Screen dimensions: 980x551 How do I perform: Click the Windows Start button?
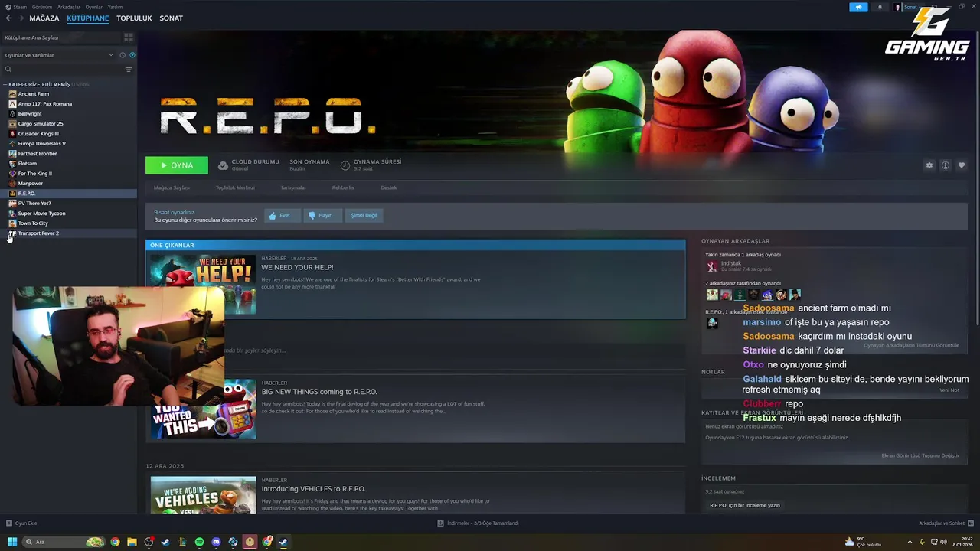click(x=12, y=542)
